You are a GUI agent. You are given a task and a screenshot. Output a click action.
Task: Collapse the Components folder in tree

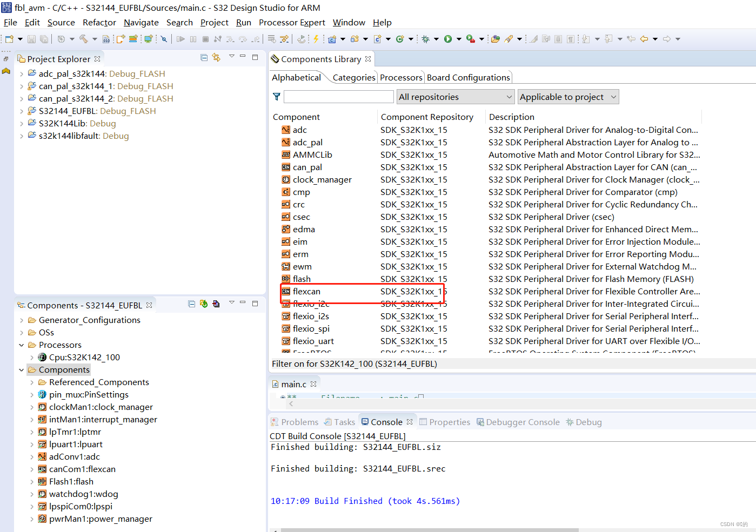click(x=22, y=370)
